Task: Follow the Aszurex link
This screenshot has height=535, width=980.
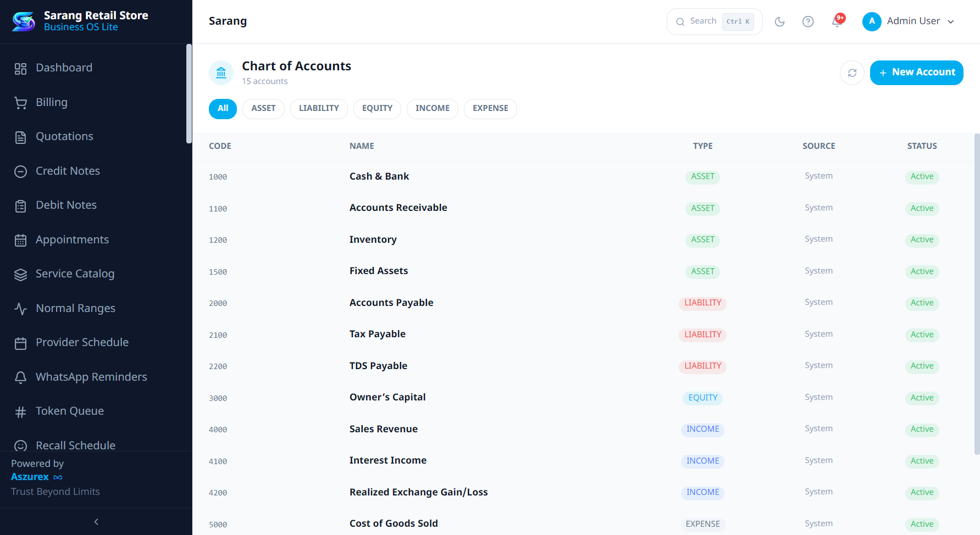Action: click(36, 477)
